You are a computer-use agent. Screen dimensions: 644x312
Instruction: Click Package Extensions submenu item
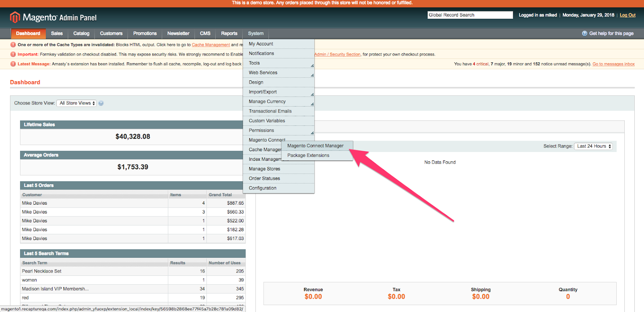[318, 156]
